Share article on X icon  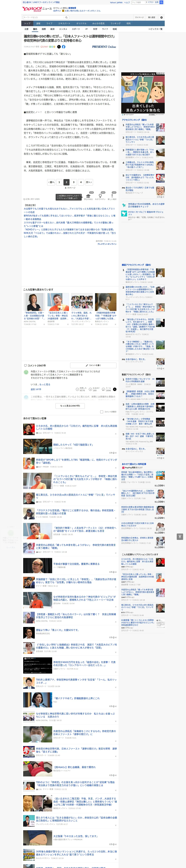pos(59,47)
